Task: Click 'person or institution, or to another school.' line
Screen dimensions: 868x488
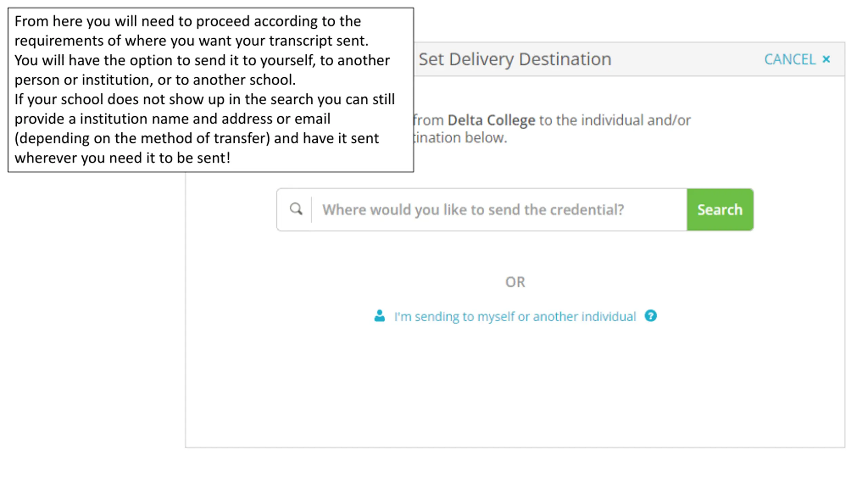Action: click(x=155, y=80)
